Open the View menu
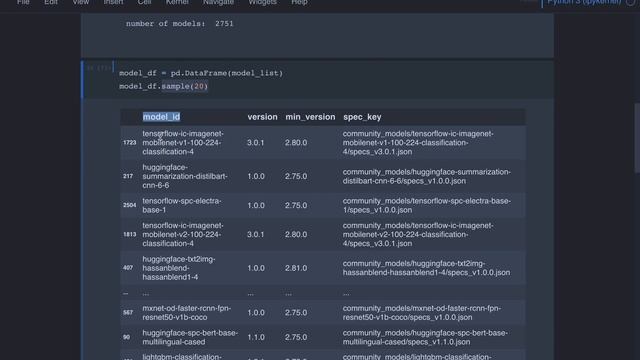 click(81, 2)
